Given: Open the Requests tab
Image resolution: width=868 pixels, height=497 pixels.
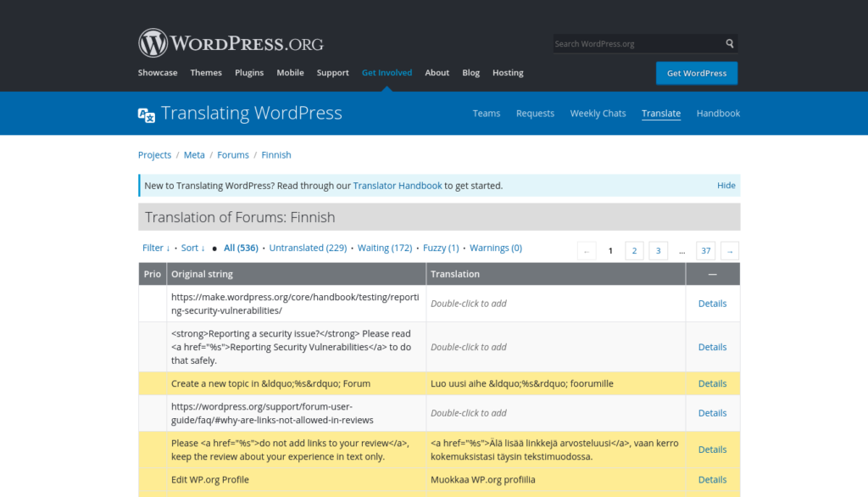Looking at the screenshot, I should (536, 113).
